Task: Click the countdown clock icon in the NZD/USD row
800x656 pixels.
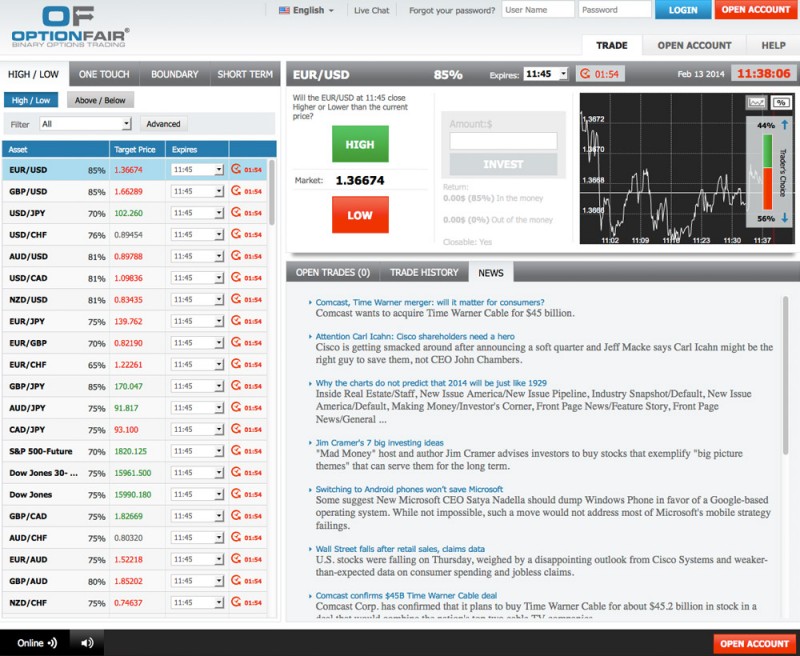Action: tap(236, 299)
